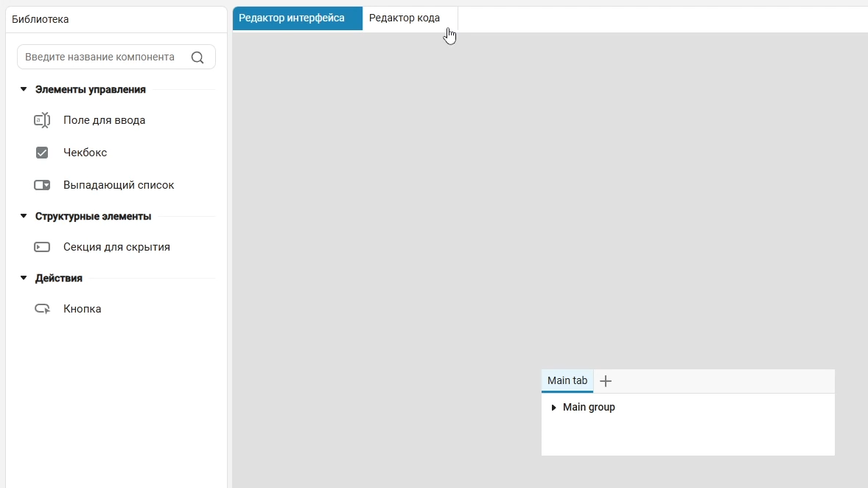This screenshot has width=868, height=488.
Task: Click the magnifier search icon in the library
Action: 197,57
